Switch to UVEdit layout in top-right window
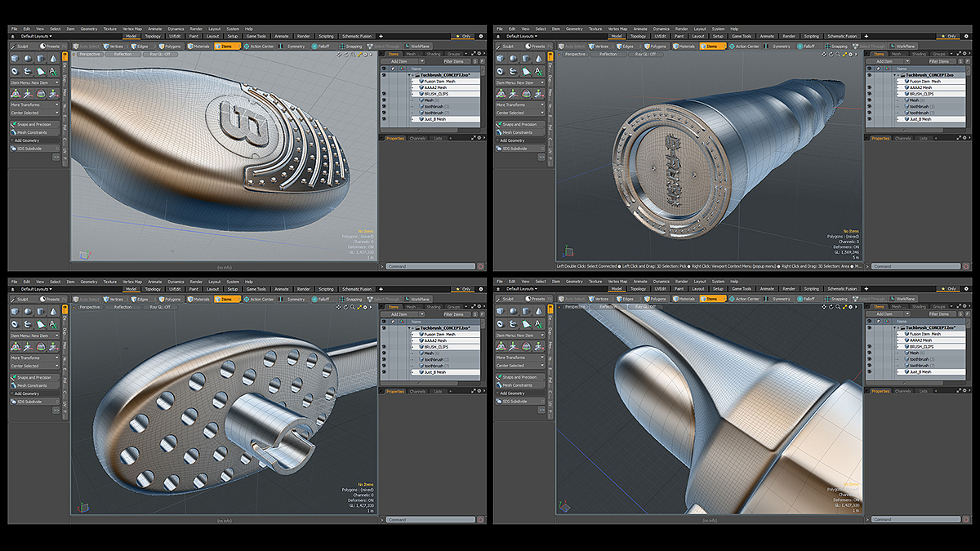The width and height of the screenshot is (980, 551). point(661,36)
